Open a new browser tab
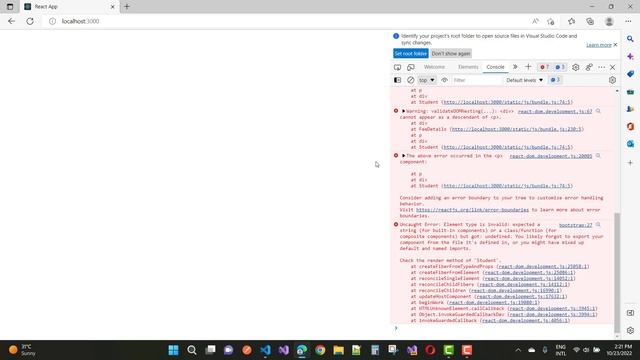The height and width of the screenshot is (360, 640). [x=127, y=7]
